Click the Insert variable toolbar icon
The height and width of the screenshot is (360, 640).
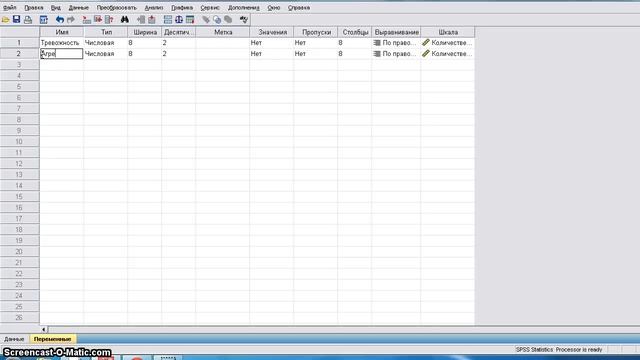tap(152, 20)
